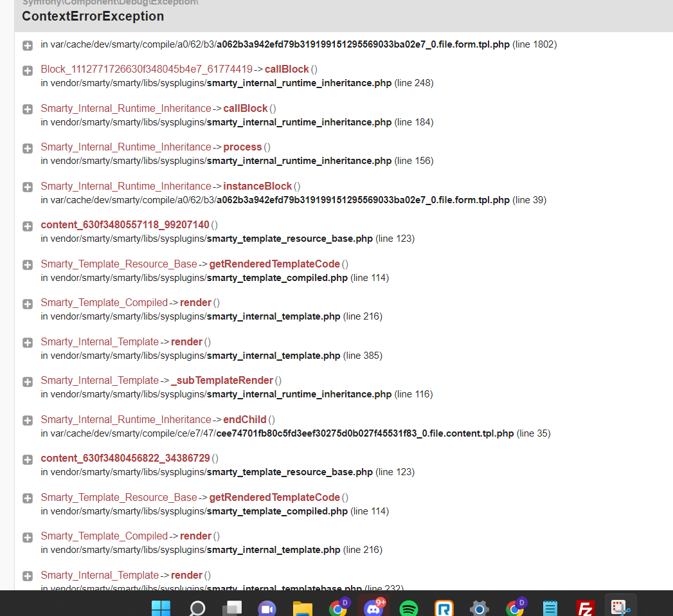Click Smarty_Internal_Runtime_Inheritance in the endChild row
This screenshot has height=616, width=673.
tap(126, 419)
